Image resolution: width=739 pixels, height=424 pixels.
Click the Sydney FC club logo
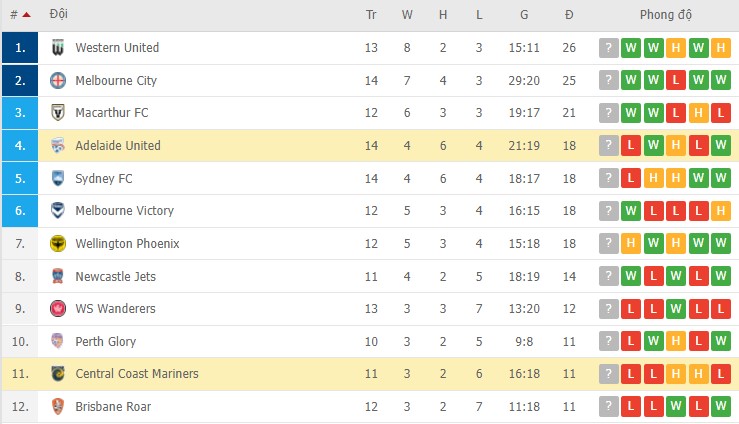click(x=58, y=178)
